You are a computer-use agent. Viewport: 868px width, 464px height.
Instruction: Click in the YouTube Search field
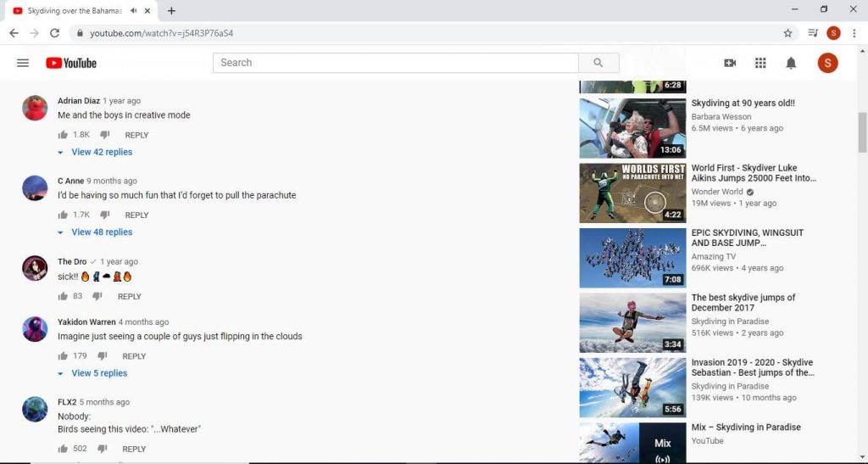pos(395,63)
